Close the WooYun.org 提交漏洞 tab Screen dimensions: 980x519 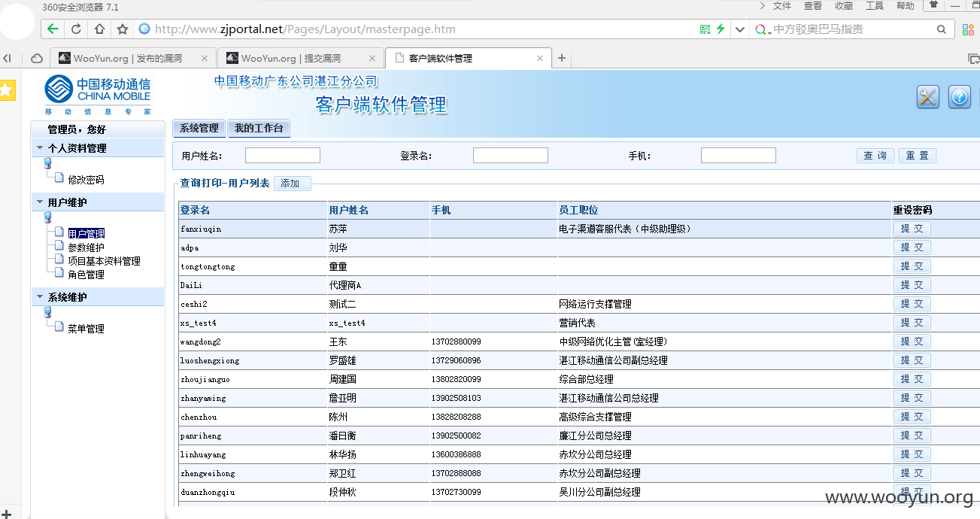pyautogui.click(x=373, y=58)
